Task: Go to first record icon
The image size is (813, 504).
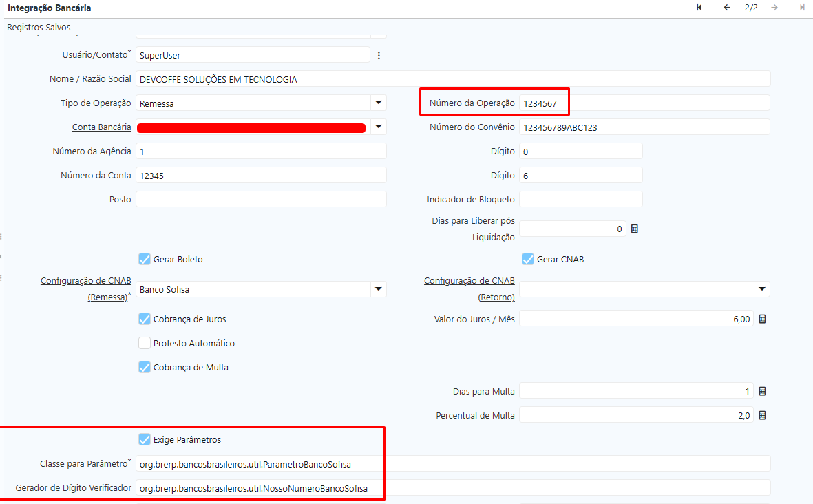Action: click(699, 8)
